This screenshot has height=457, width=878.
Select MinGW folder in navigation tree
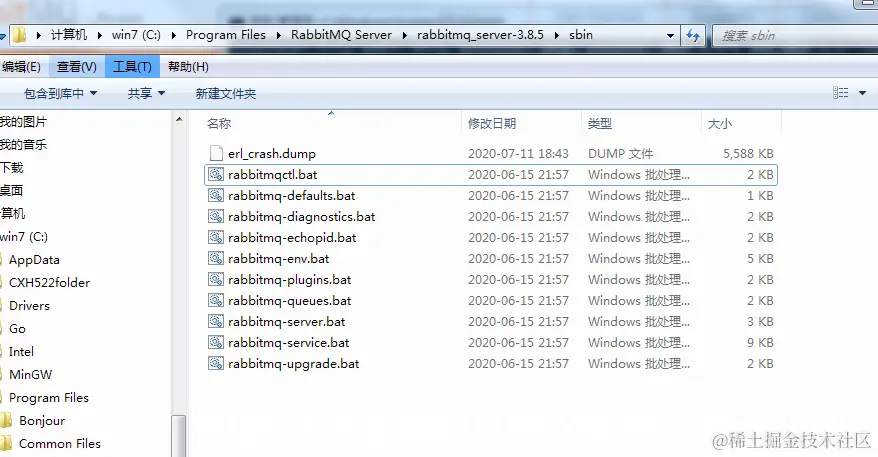coord(30,374)
